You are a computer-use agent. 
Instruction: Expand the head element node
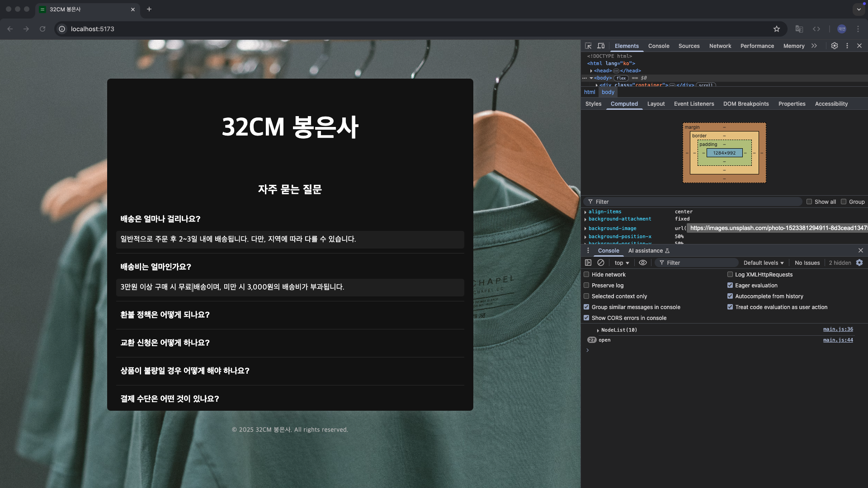pos(591,71)
